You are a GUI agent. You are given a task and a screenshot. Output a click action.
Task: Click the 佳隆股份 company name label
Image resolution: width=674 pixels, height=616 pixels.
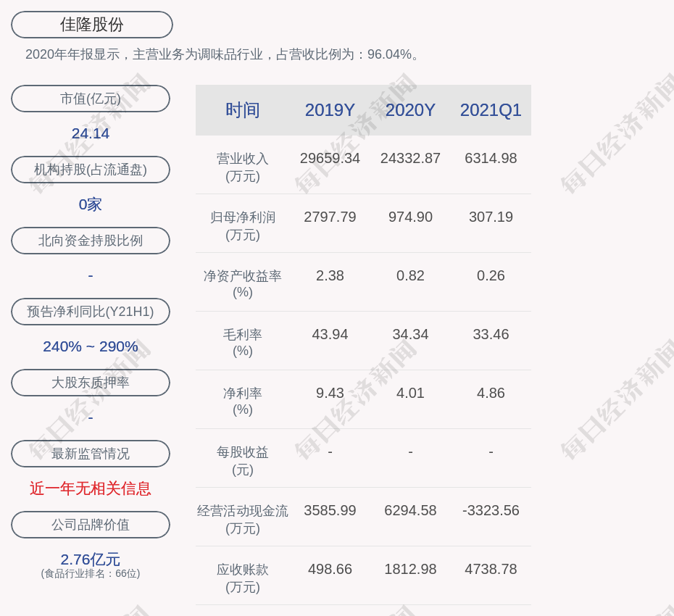point(91,25)
